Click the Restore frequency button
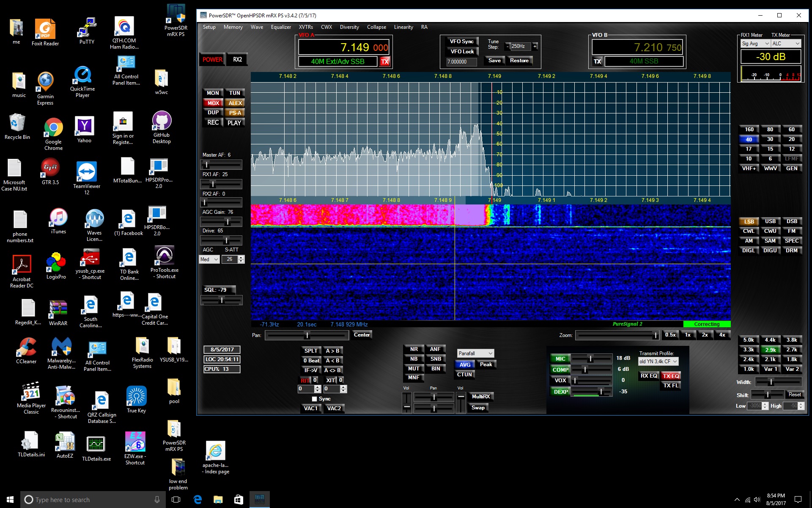This screenshot has height=508, width=812. coord(519,61)
